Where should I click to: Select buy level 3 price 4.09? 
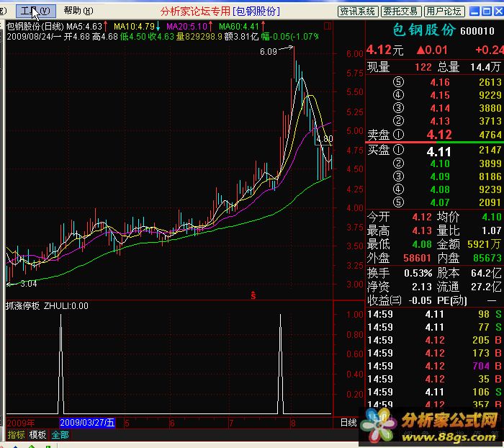(x=440, y=176)
